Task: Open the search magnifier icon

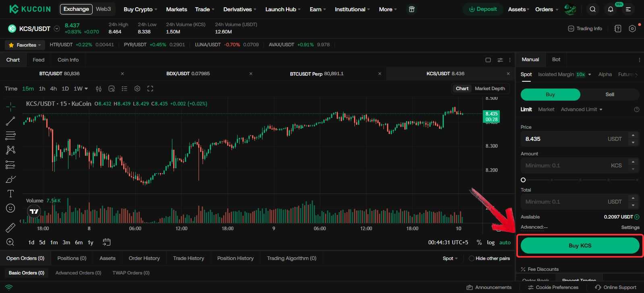Action: [x=592, y=9]
